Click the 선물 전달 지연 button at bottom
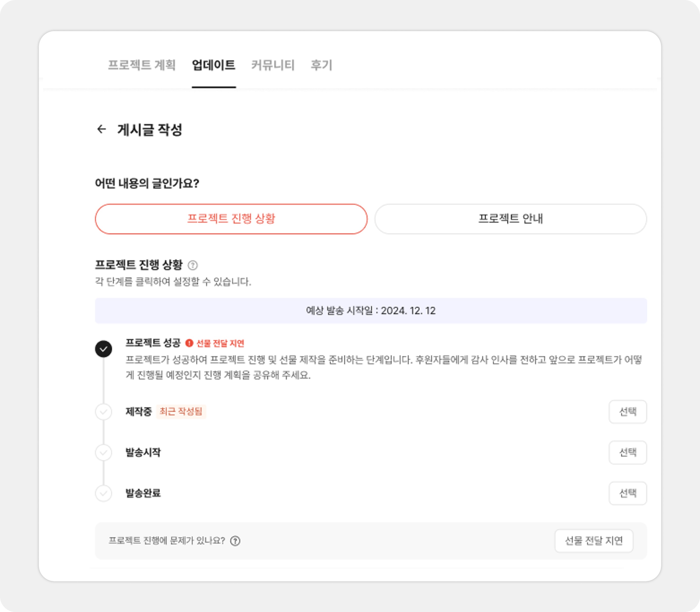This screenshot has height=612, width=700. 594,541
